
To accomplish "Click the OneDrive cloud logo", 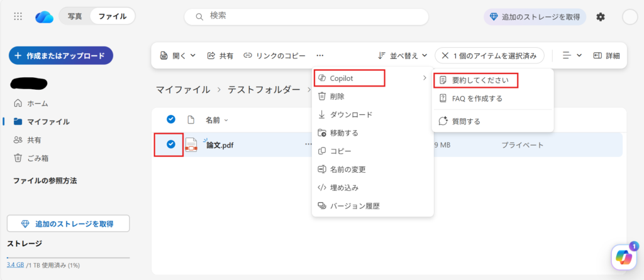I will tap(44, 16).
